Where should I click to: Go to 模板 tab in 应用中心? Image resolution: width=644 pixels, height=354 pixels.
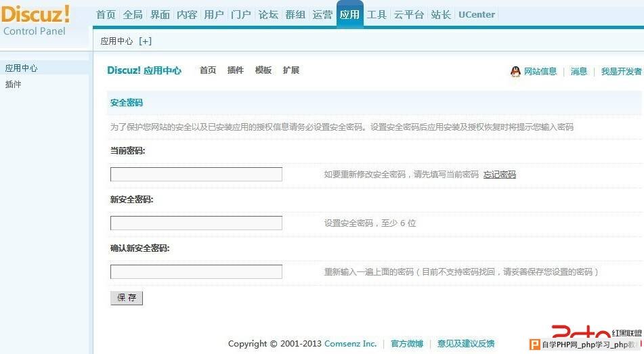coord(263,70)
